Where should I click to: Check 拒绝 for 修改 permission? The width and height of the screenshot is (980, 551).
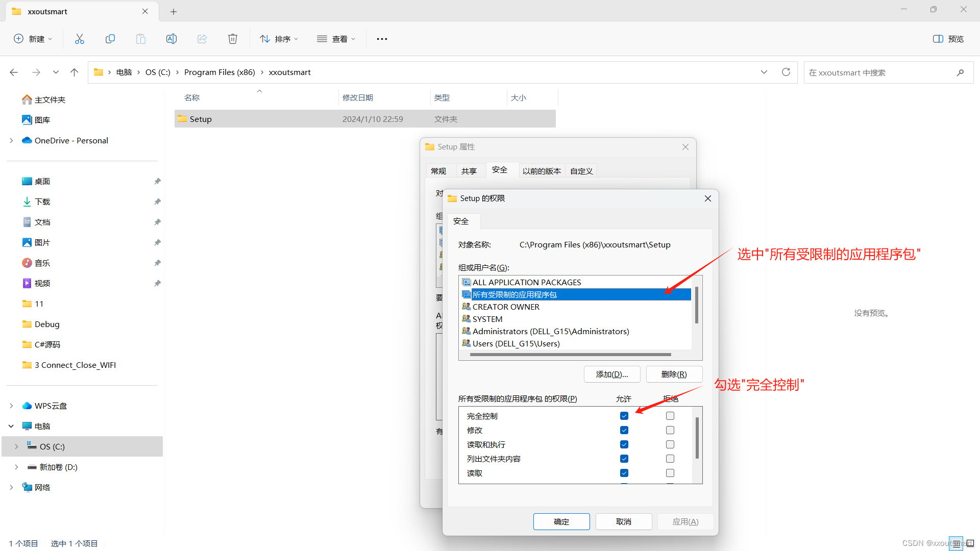pos(670,430)
